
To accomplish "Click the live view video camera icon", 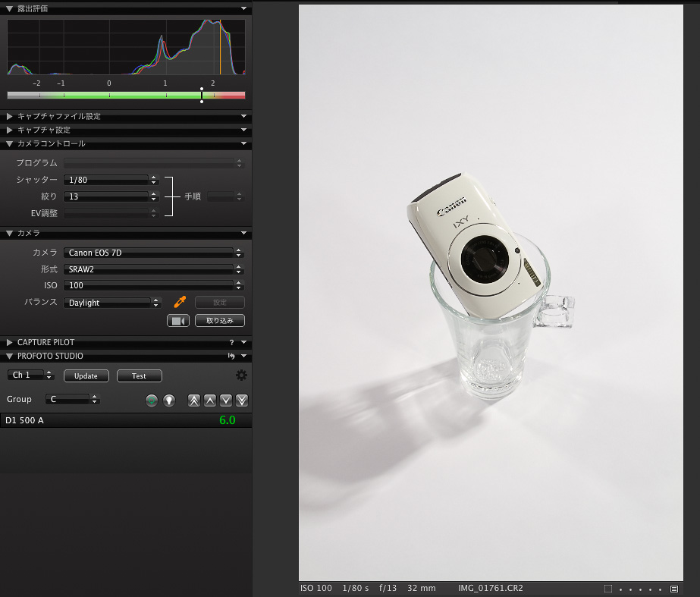I will click(178, 321).
